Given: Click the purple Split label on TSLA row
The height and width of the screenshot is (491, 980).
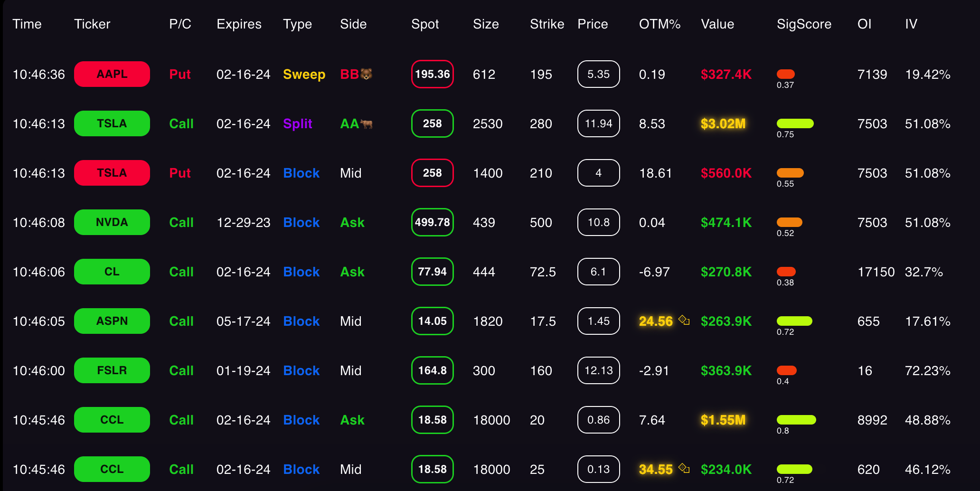Looking at the screenshot, I should click(x=298, y=123).
